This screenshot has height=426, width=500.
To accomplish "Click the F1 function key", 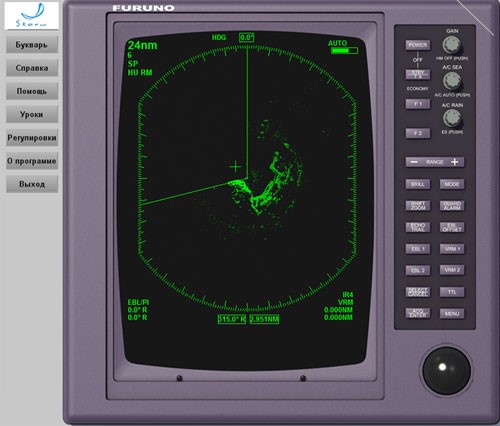I will pyautogui.click(x=418, y=104).
